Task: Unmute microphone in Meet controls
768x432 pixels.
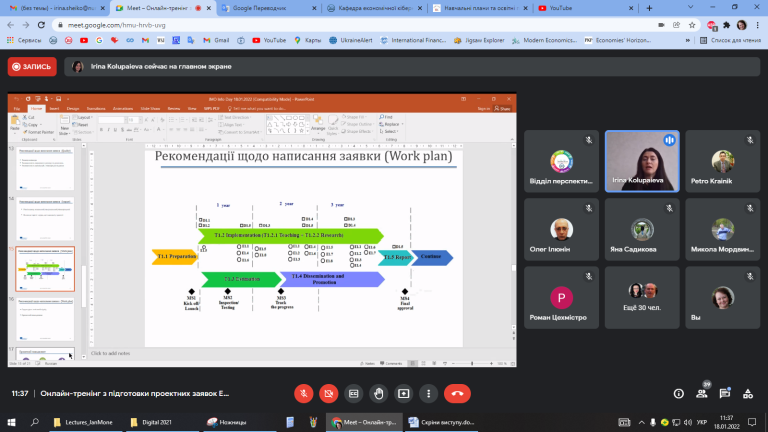Action: coord(304,394)
